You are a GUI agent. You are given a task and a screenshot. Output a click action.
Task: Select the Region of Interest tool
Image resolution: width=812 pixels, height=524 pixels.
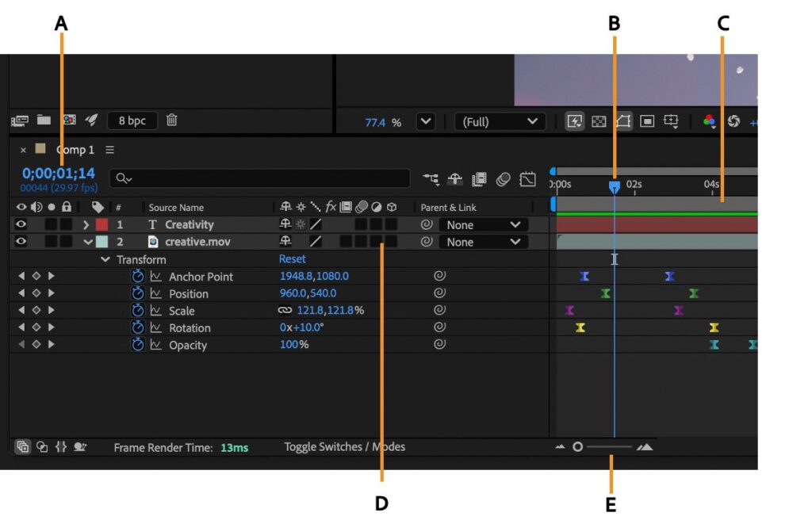click(x=647, y=120)
